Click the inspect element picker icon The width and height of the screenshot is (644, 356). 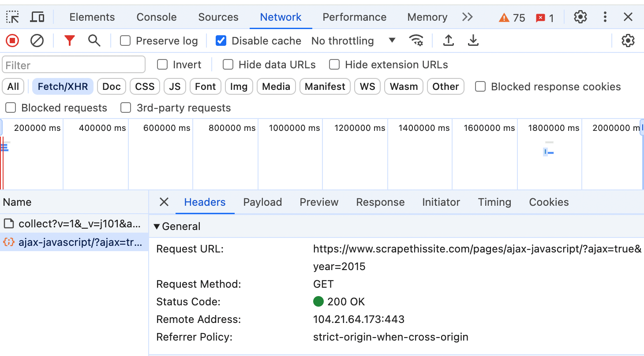tap(12, 17)
